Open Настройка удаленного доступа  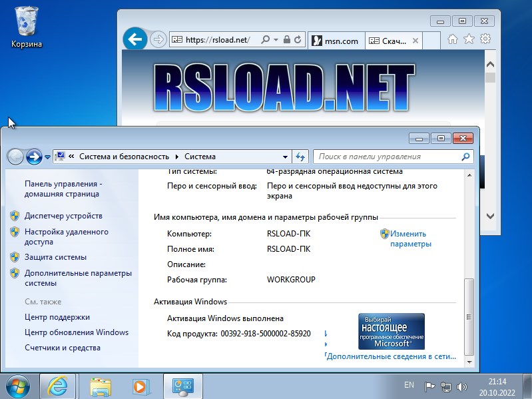tap(67, 237)
